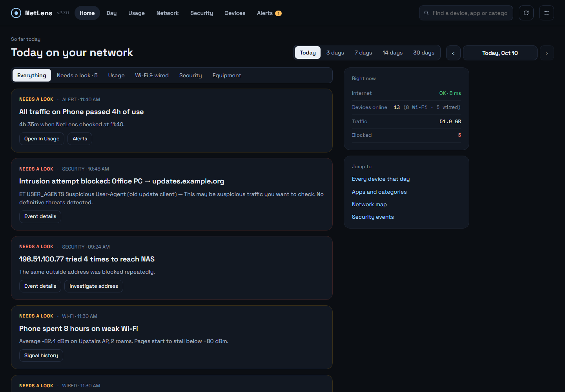Click the Internet status OK · 8 ms
The image size is (565, 392).
(x=450, y=93)
